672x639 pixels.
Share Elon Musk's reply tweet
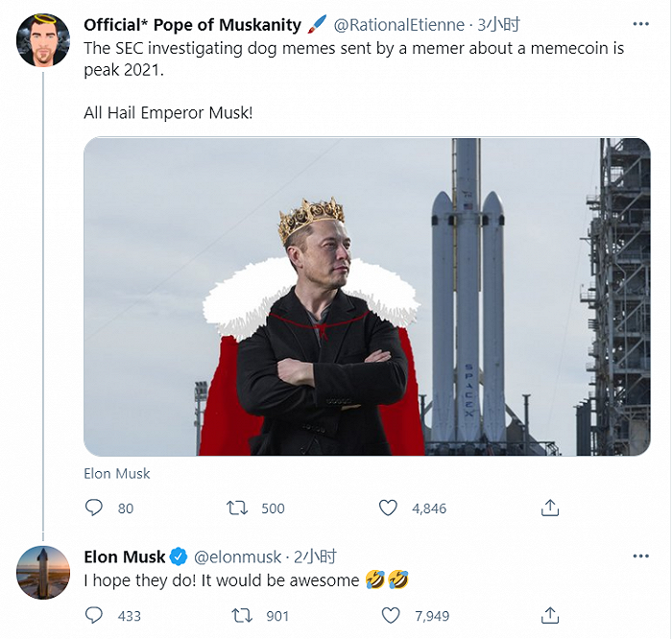550,615
